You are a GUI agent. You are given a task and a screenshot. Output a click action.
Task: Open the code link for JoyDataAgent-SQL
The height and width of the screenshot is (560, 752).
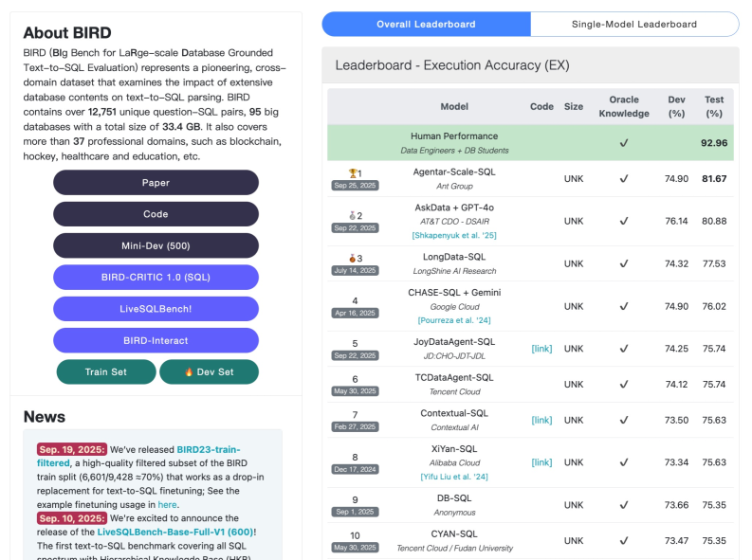click(x=541, y=349)
